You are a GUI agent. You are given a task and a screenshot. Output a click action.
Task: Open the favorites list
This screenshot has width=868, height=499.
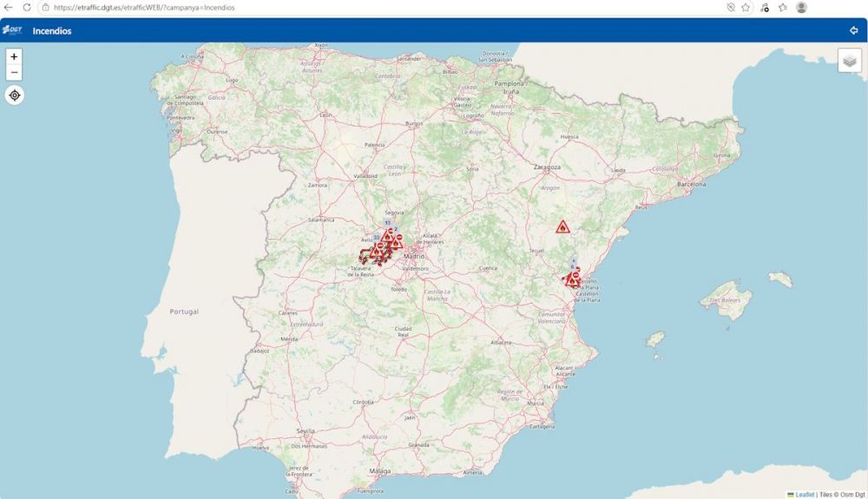[x=783, y=7]
